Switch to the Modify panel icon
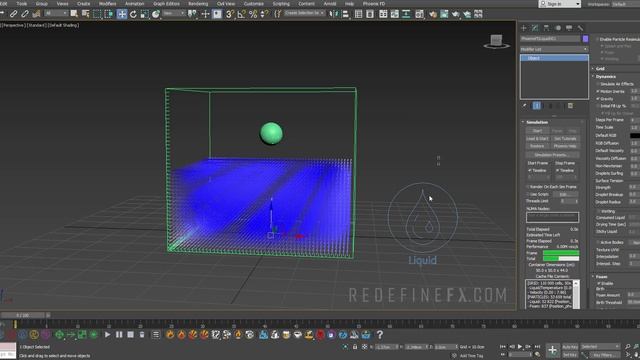 coord(535,28)
